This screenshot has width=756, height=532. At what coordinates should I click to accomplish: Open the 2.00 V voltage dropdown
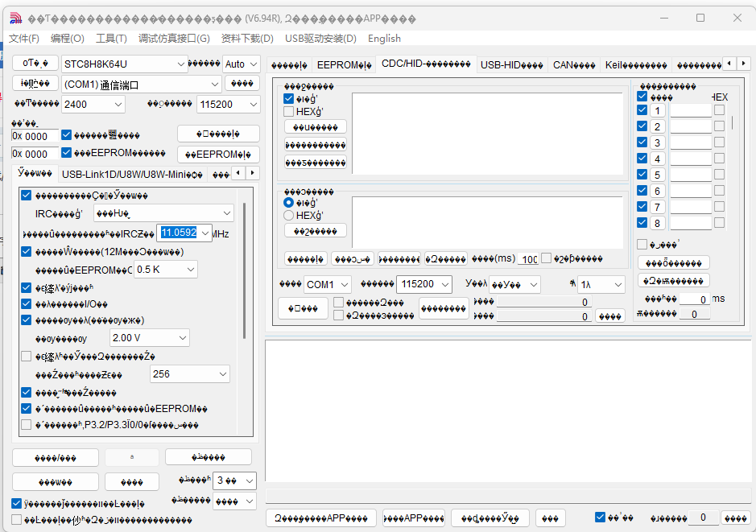click(149, 338)
